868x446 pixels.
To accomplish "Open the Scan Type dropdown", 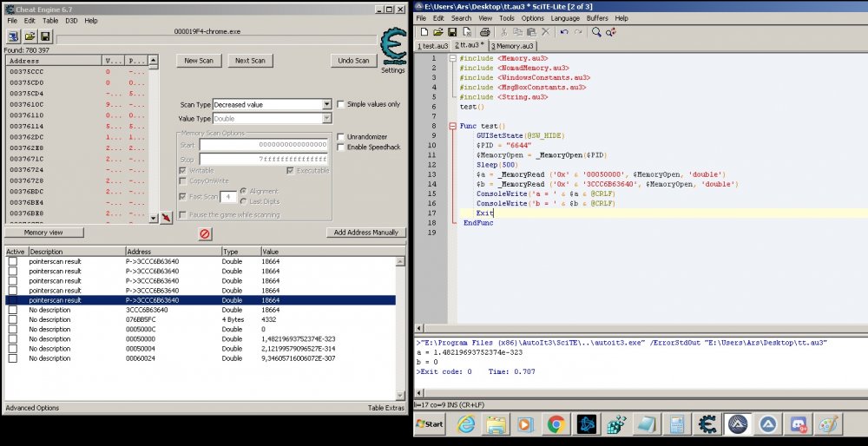I will [326, 104].
